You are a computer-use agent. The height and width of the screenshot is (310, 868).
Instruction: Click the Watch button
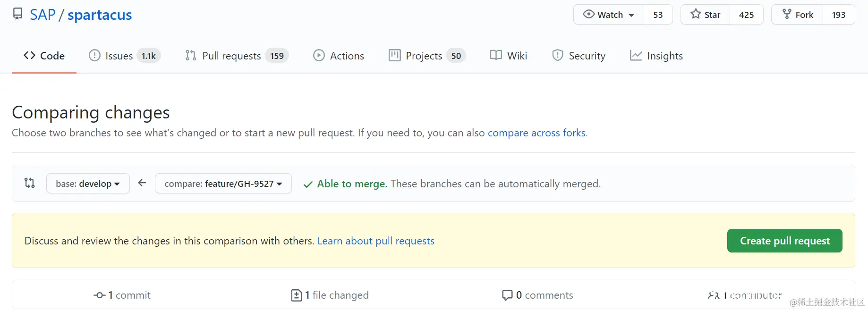tap(609, 15)
